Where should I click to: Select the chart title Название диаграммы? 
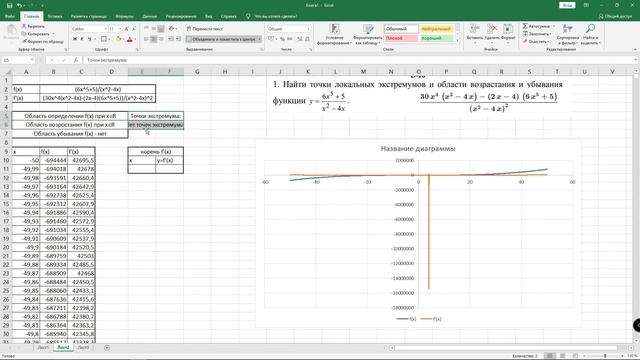(x=418, y=149)
